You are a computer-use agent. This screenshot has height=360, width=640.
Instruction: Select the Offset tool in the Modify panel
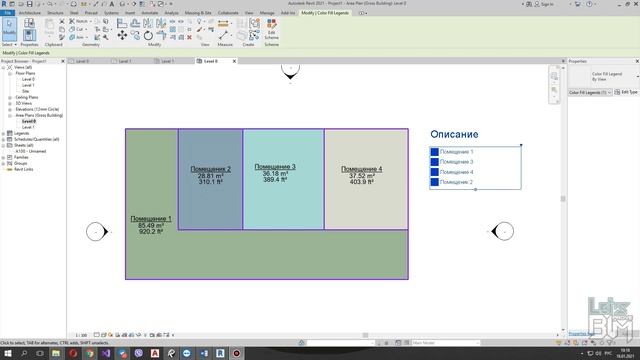(x=135, y=23)
